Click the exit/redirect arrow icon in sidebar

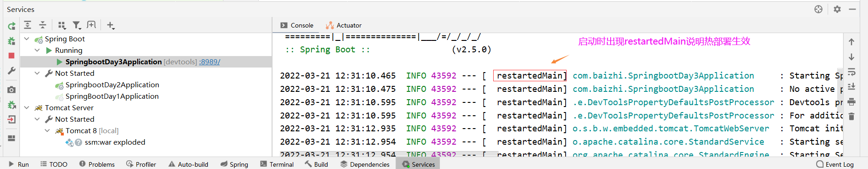pyautogui.click(x=11, y=119)
